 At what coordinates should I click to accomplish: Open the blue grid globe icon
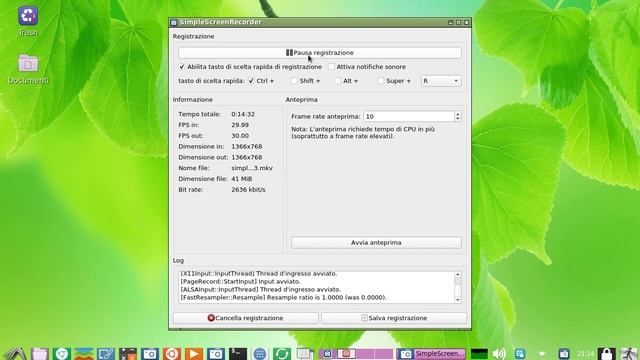[x=260, y=353]
